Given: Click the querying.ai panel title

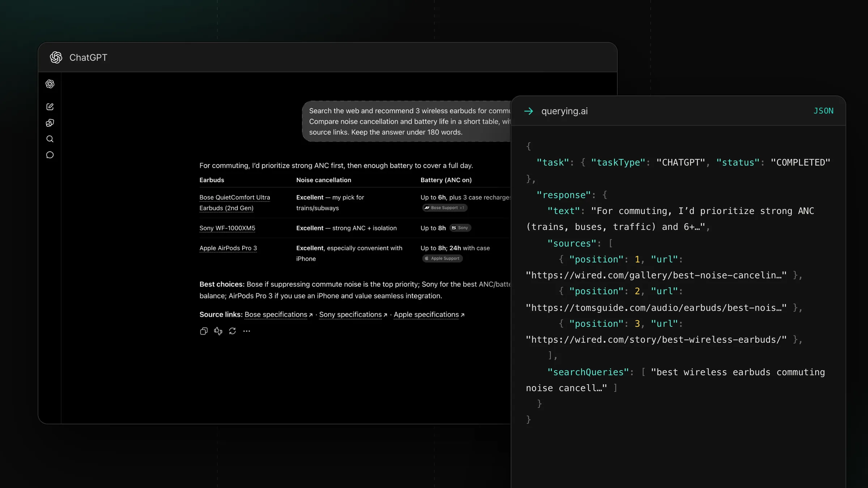Looking at the screenshot, I should coord(564,111).
